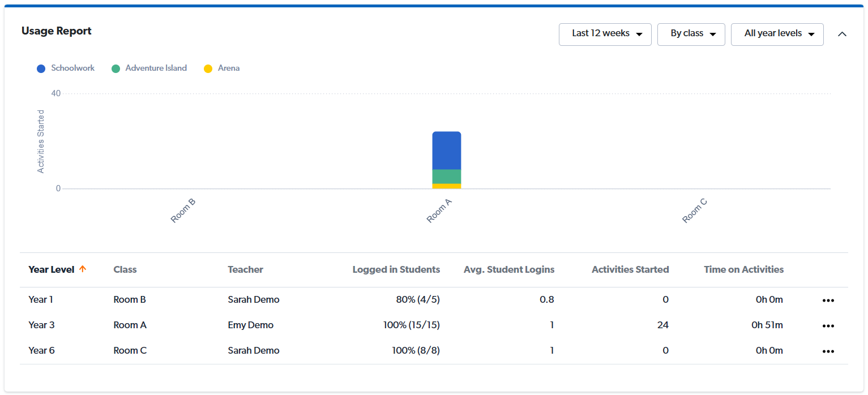868x395 pixels.
Task: Click the blue Schoolwork color dot
Action: pos(41,68)
